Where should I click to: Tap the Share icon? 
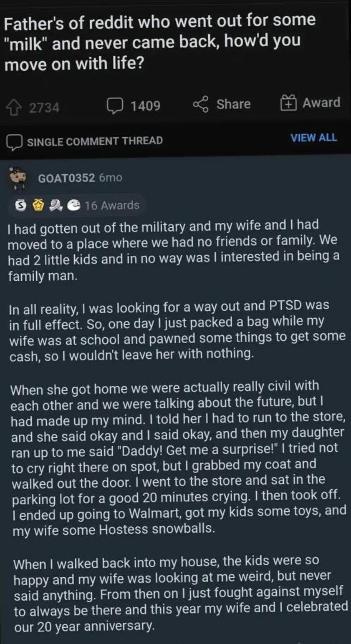pos(200,104)
